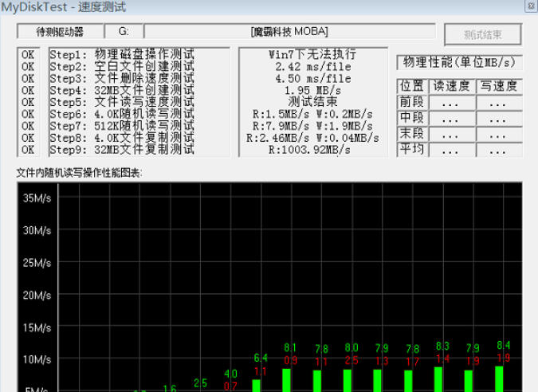This screenshot has height=392, width=538.
Task: Click the G: drive letter field
Action: pos(124,32)
